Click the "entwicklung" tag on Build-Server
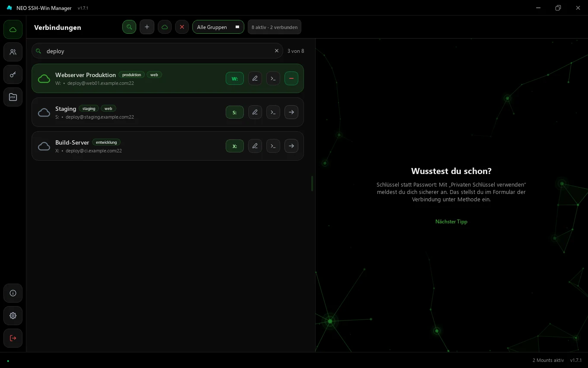 [106, 142]
